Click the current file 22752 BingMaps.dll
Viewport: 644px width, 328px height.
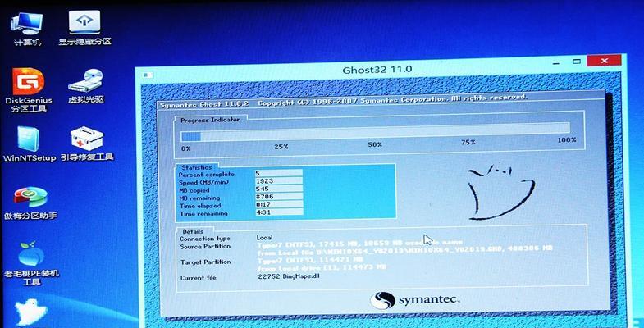pos(289,276)
